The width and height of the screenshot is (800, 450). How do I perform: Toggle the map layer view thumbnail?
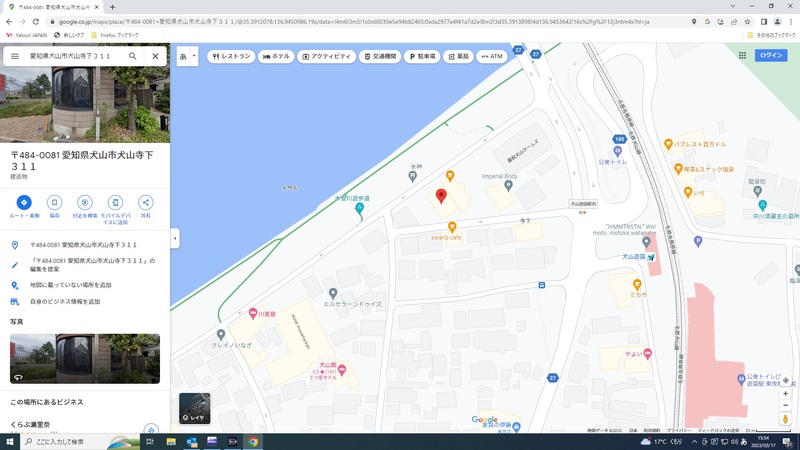194,408
